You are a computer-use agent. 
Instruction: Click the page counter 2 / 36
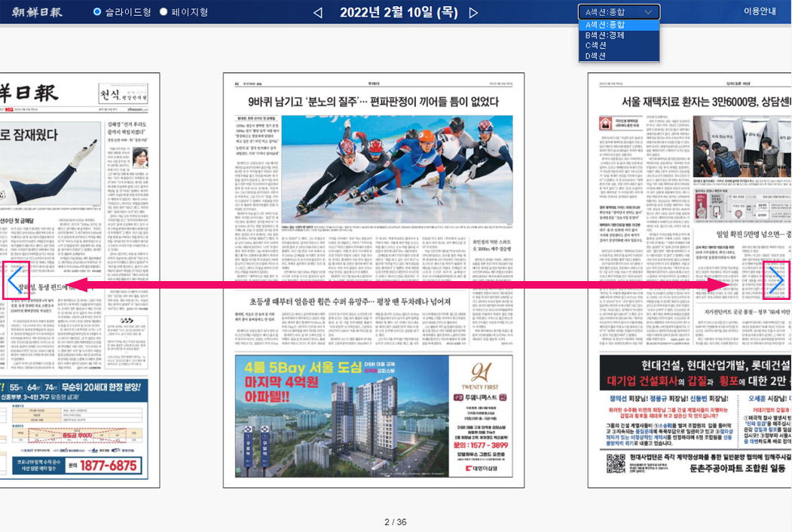pyautogui.click(x=396, y=522)
